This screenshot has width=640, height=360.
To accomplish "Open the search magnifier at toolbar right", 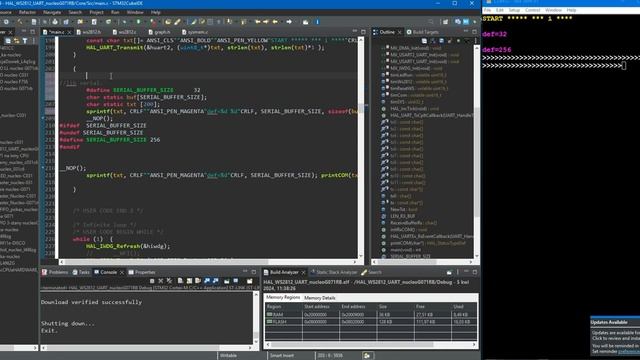I will 431,22.
